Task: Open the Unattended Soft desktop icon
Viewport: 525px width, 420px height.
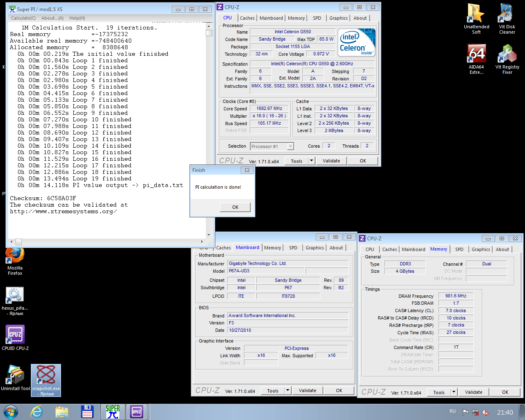Action: 476,18
